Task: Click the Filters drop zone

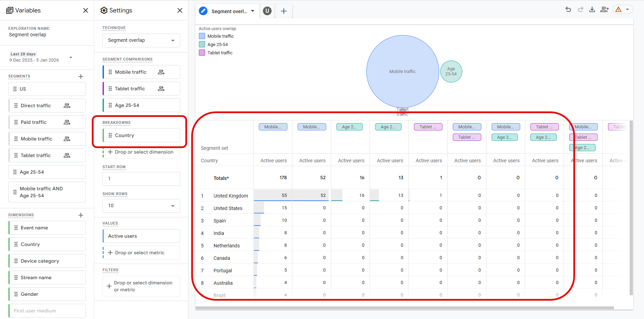Action: [141, 286]
